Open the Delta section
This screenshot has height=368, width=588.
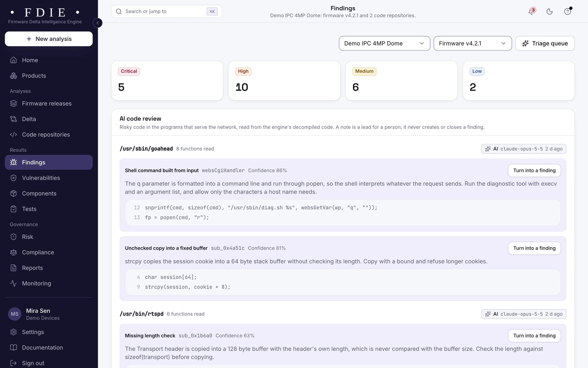pos(49,119)
